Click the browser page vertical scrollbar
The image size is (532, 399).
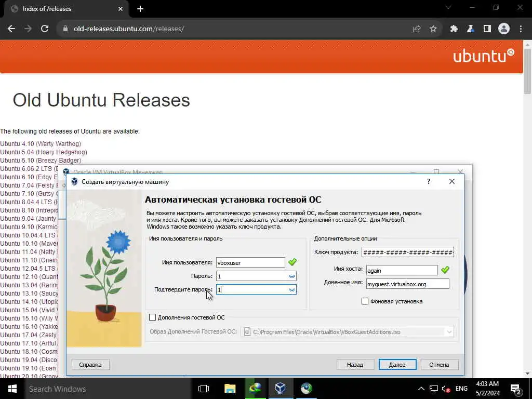tap(528, 71)
